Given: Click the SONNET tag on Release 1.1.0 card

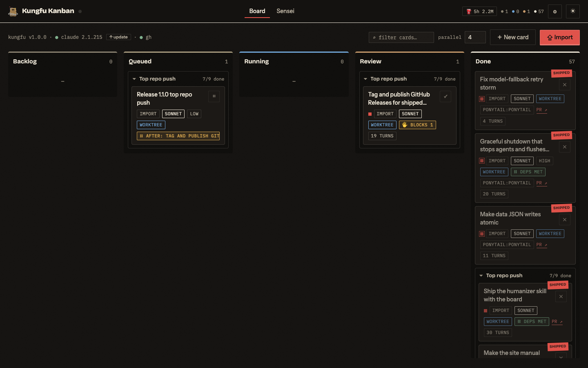Looking at the screenshot, I should 173,114.
